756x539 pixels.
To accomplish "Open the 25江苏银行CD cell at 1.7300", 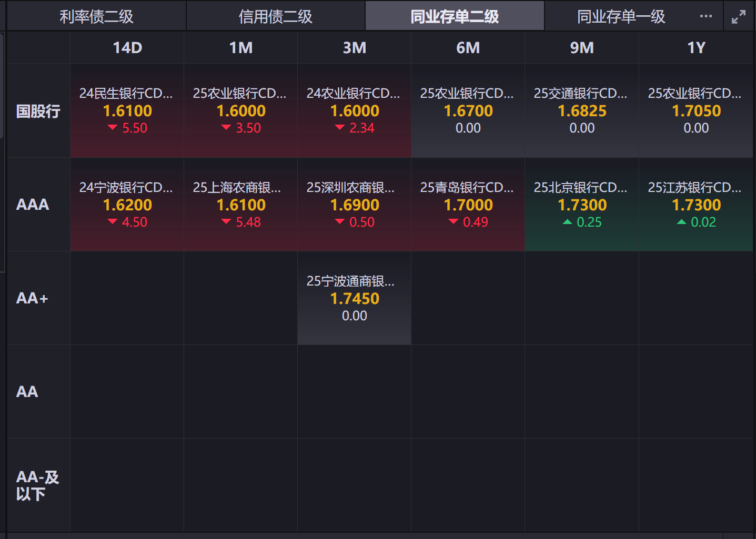I will [x=696, y=205].
